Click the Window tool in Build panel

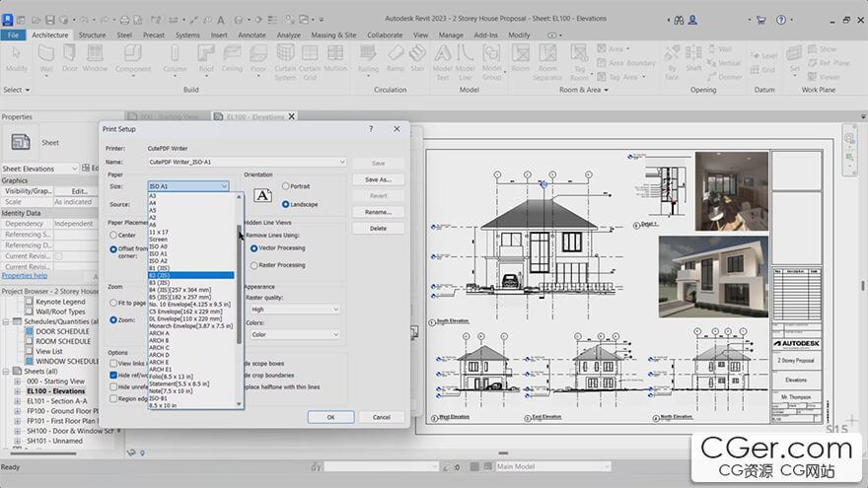click(x=95, y=58)
